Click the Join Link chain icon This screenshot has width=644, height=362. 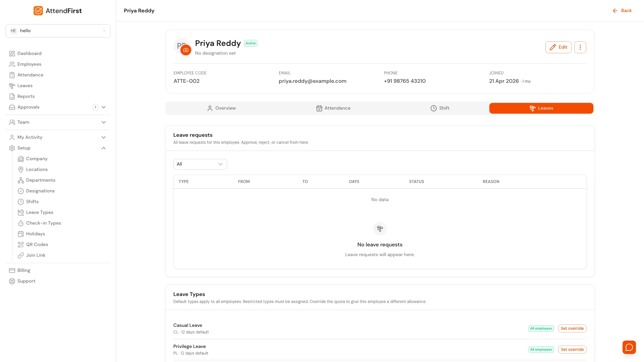pos(21,255)
